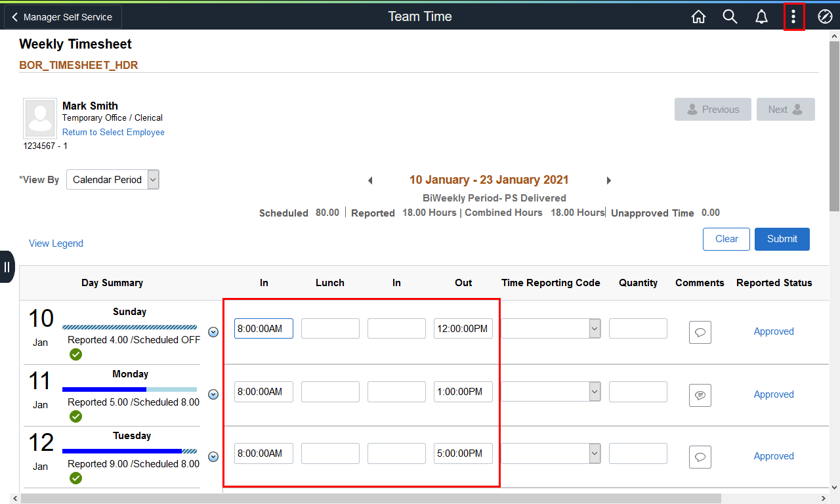Expand the Tuesday day summary chevron
The image size is (840, 504).
tap(213, 457)
